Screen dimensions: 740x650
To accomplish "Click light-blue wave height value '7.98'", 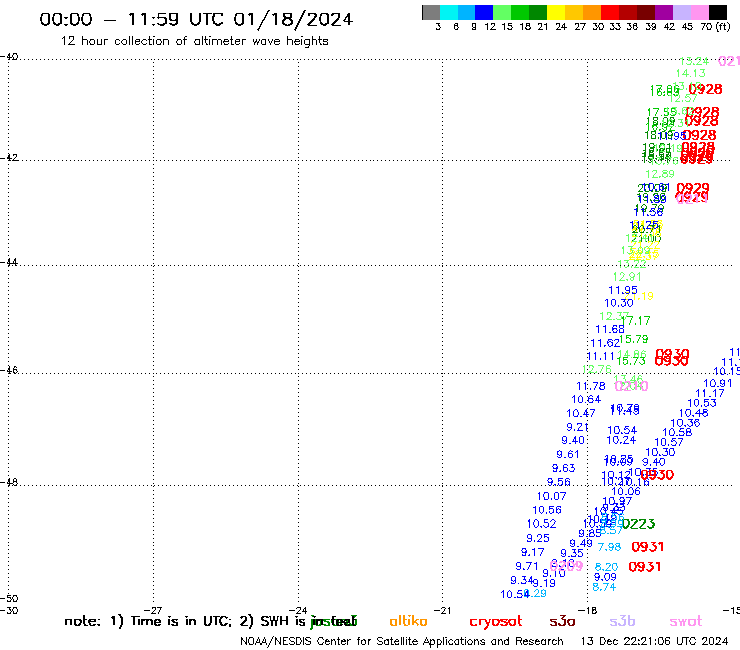I will tap(609, 547).
